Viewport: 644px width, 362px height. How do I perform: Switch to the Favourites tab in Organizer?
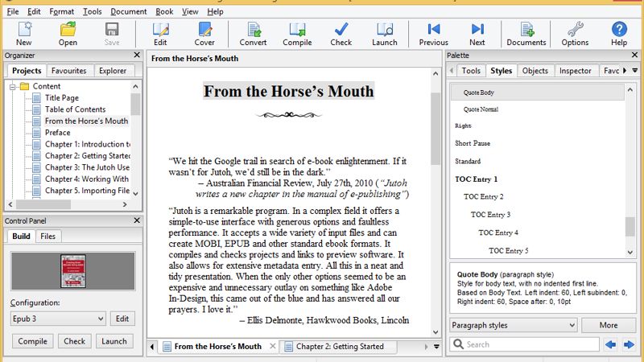pyautogui.click(x=68, y=71)
